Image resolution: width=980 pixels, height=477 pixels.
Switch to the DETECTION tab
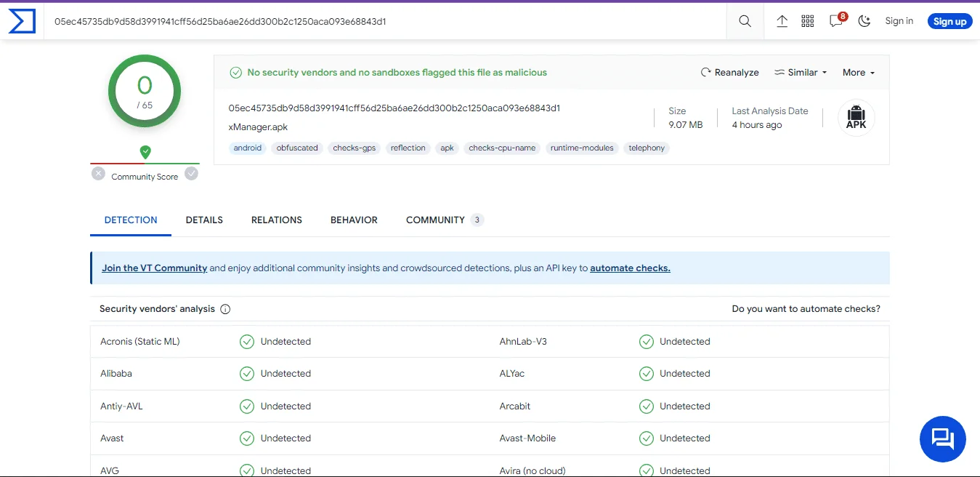tap(131, 220)
